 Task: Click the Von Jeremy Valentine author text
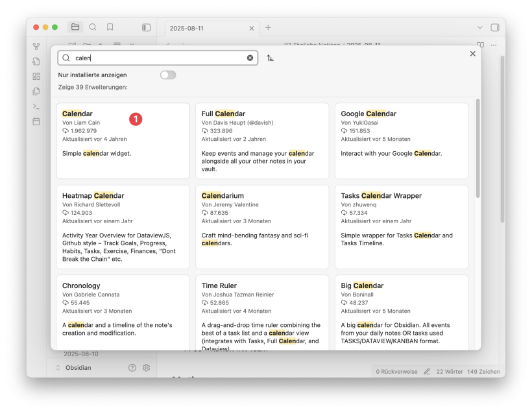coord(230,204)
